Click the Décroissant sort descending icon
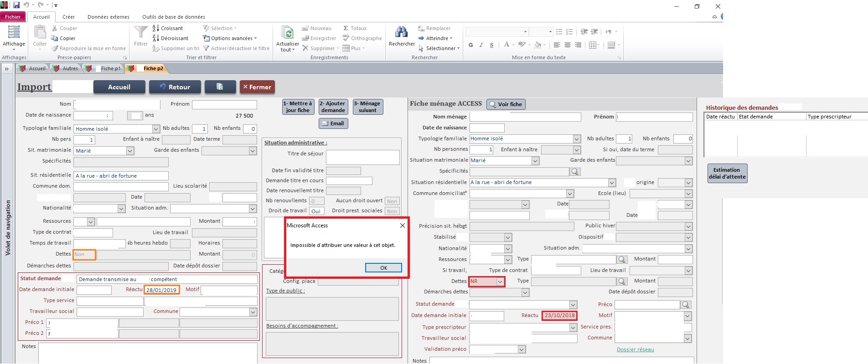Screen dimensions: 868x364 click(156, 38)
